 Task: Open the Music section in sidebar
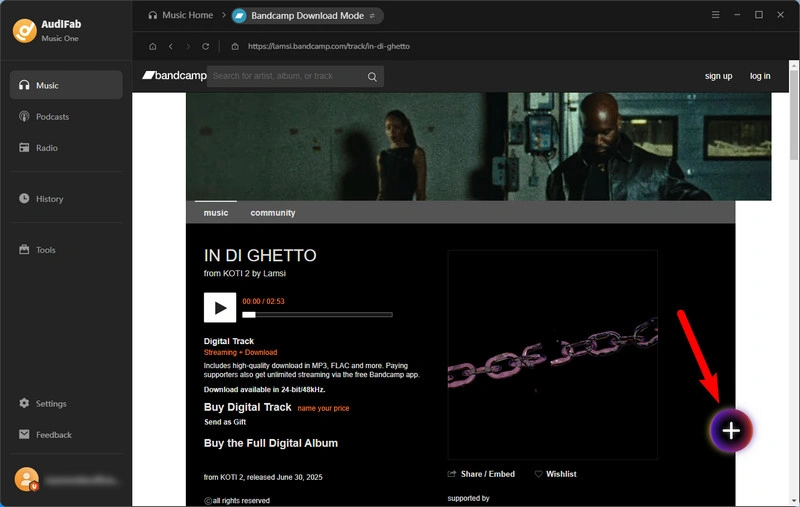[66, 85]
